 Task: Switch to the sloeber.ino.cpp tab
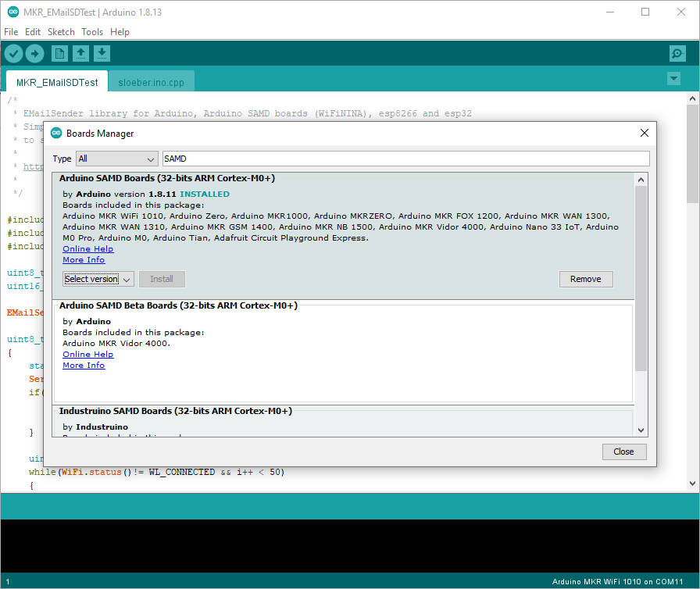[151, 82]
